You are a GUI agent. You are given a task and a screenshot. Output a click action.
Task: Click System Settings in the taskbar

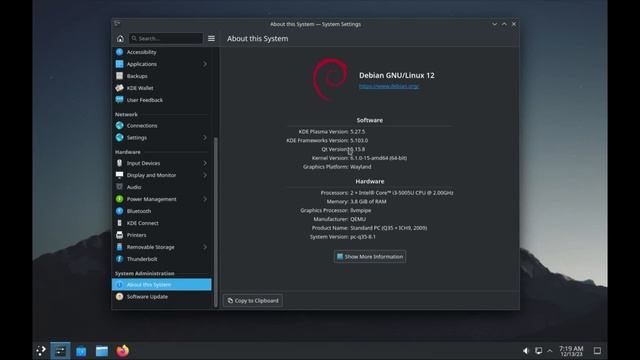60,351
